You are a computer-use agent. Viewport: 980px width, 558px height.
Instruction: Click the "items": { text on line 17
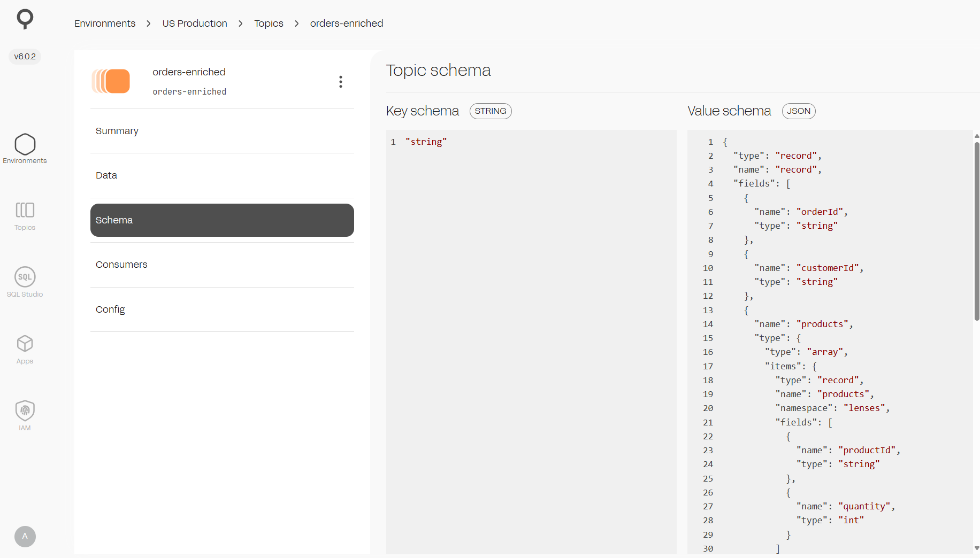[791, 366]
